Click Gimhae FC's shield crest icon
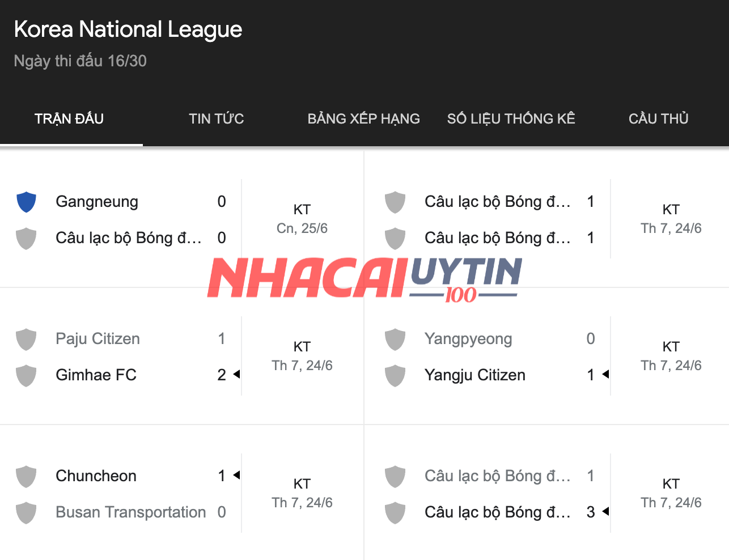The image size is (729, 560). tap(26, 375)
